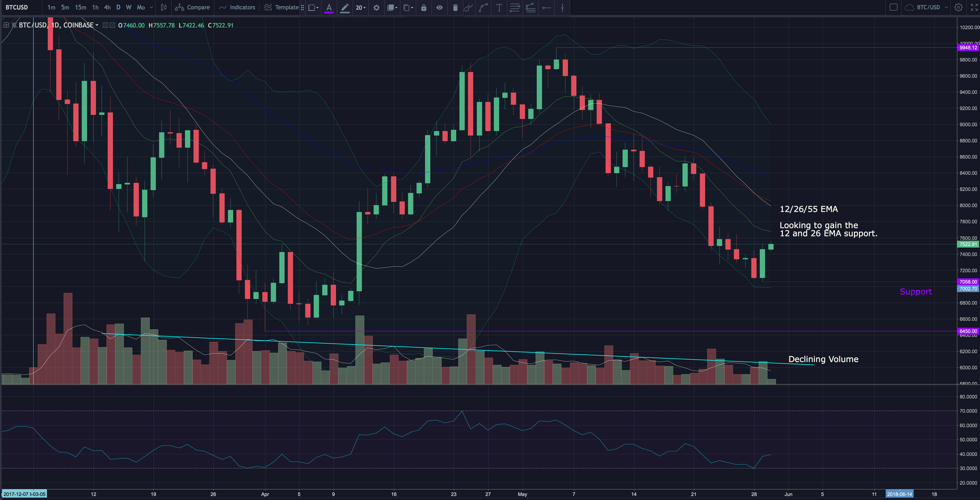Click the close value C 7522.91
980x500 pixels.
pos(221,25)
